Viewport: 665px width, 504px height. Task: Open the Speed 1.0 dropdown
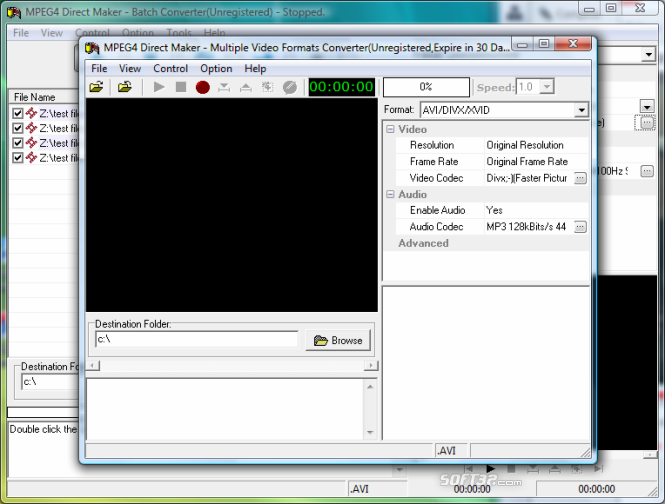[547, 87]
